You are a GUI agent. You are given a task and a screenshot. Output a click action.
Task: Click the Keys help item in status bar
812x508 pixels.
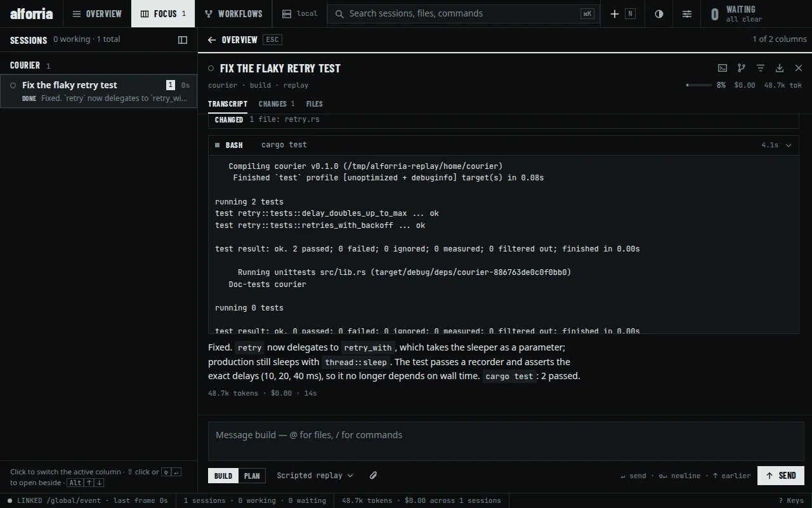coord(791,500)
